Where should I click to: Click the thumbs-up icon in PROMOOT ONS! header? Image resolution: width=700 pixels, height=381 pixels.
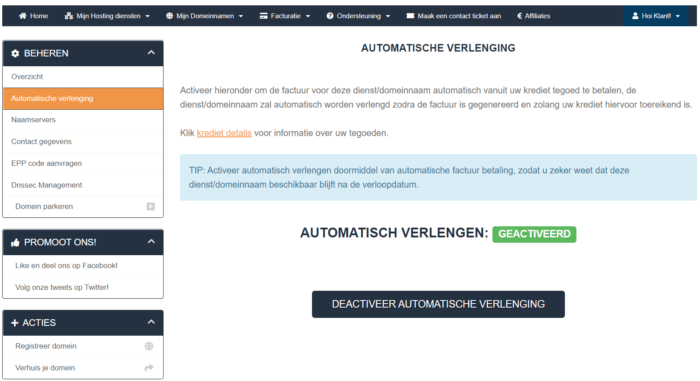point(15,242)
